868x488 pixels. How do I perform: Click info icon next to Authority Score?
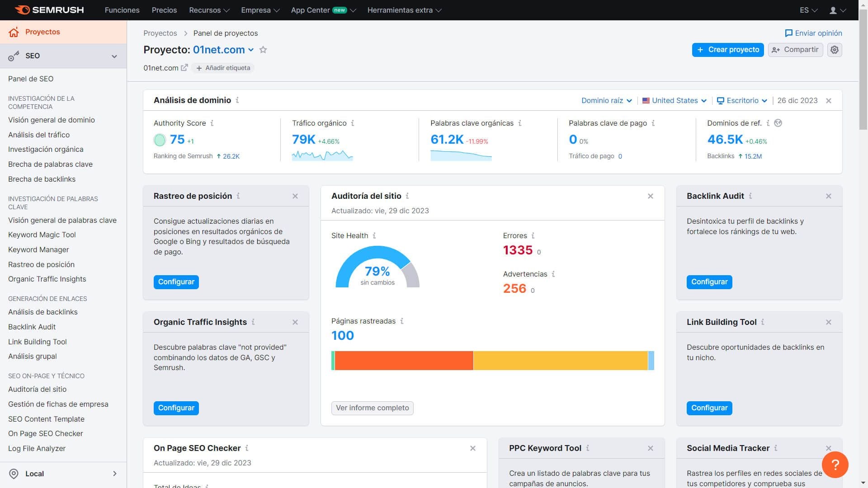[x=212, y=123]
